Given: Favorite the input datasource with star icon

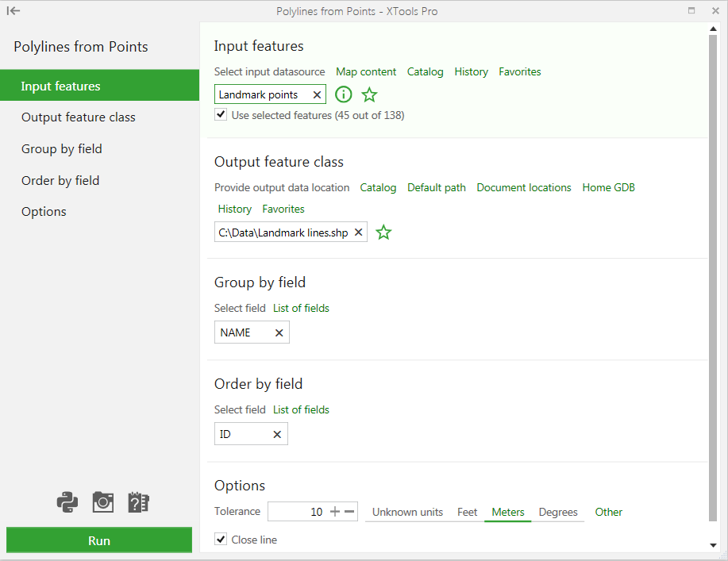Looking at the screenshot, I should [x=369, y=94].
